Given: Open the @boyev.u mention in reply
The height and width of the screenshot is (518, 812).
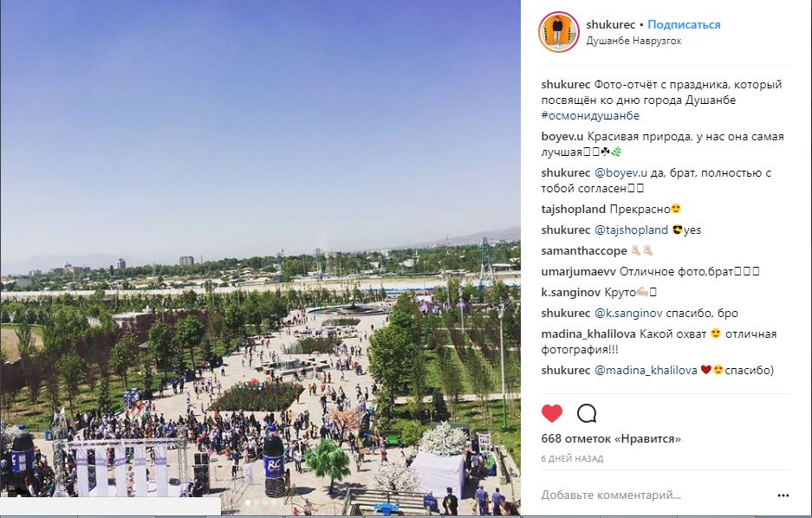Looking at the screenshot, I should pos(620,173).
